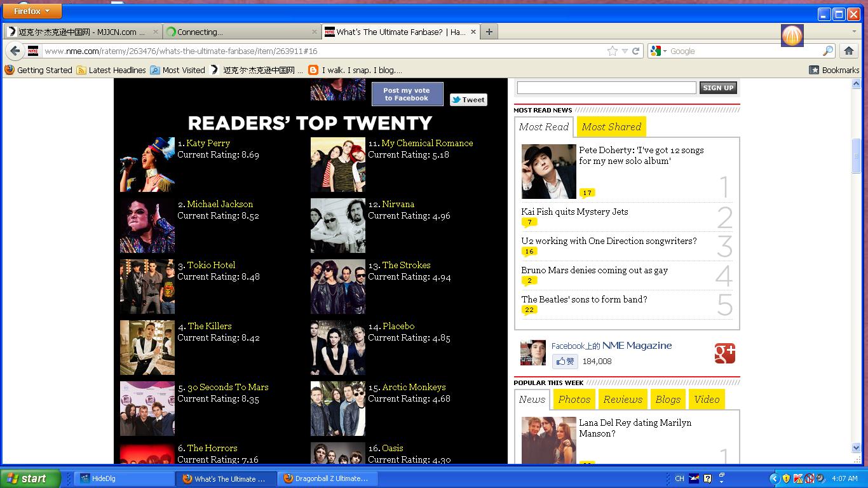This screenshot has height=488, width=868.
Task: Click the Firefox back arrow button
Action: click(15, 51)
